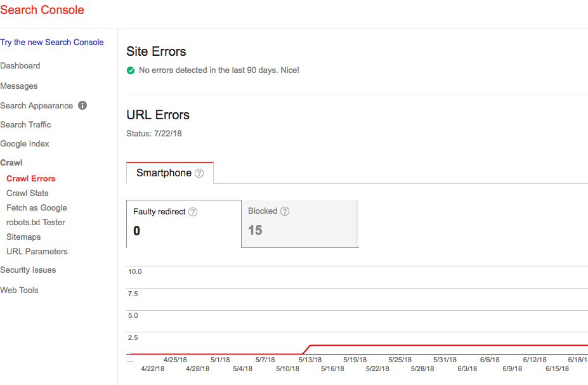
Task: View the Sitemaps page
Action: coord(23,237)
